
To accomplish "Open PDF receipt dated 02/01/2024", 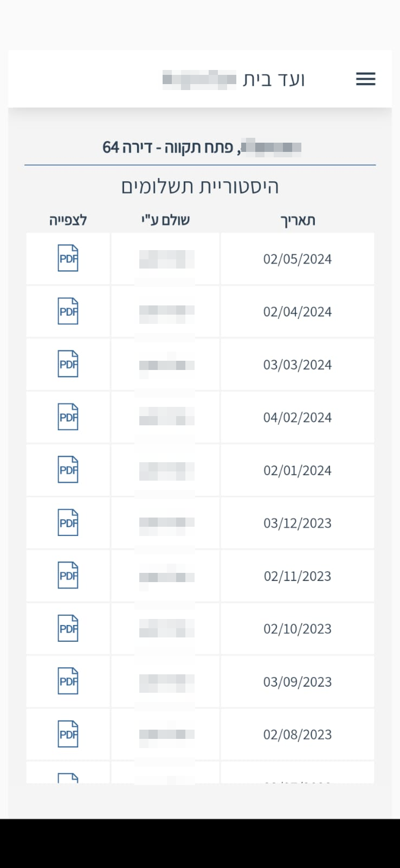I will click(68, 470).
